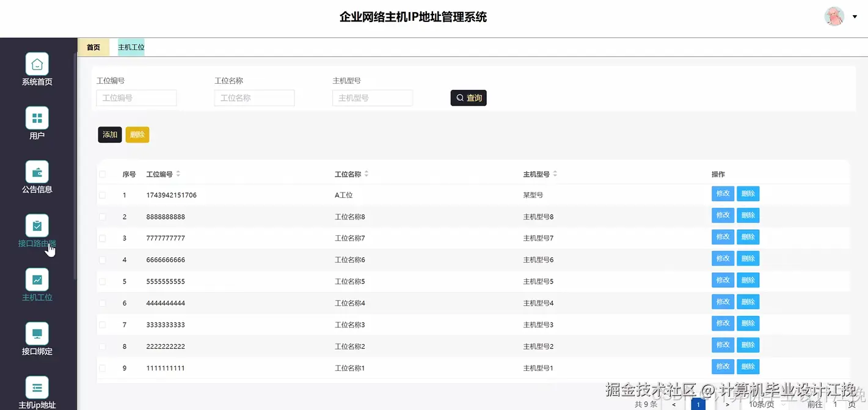Click the yellow 删除 batch button
Screen dimensions: 868x410
click(x=137, y=135)
